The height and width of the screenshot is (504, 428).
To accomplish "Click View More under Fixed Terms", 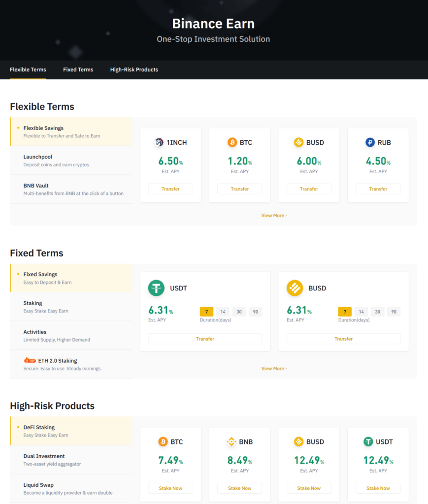I will point(274,368).
